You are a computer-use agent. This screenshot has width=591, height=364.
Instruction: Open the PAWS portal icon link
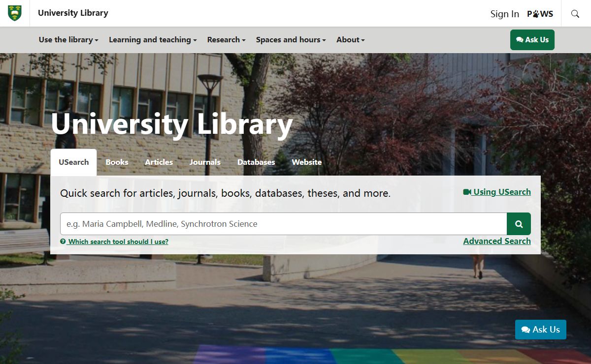point(540,14)
